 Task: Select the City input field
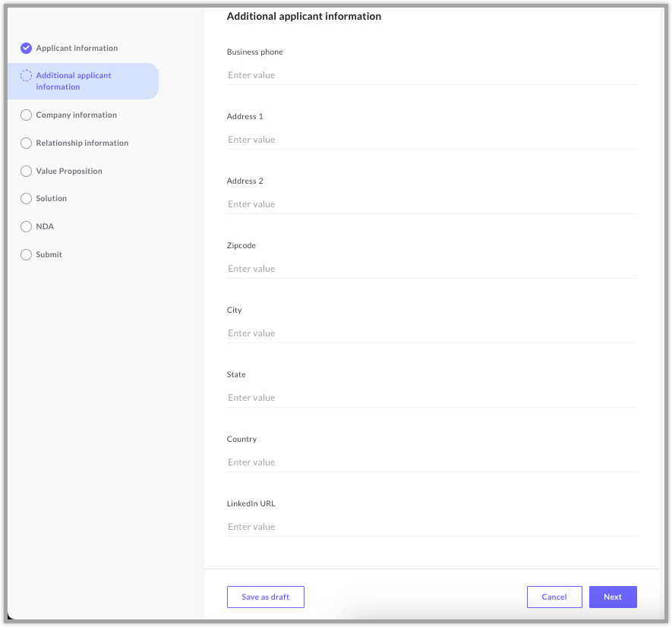tap(431, 333)
